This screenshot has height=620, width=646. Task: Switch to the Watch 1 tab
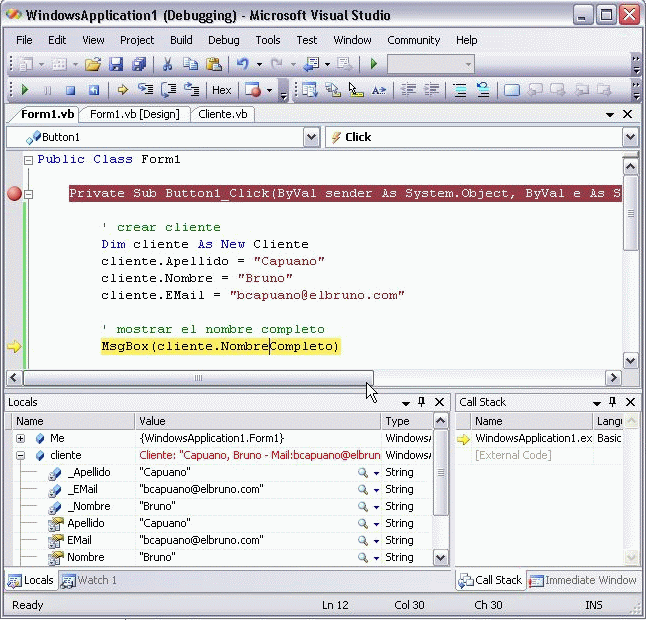click(89, 580)
